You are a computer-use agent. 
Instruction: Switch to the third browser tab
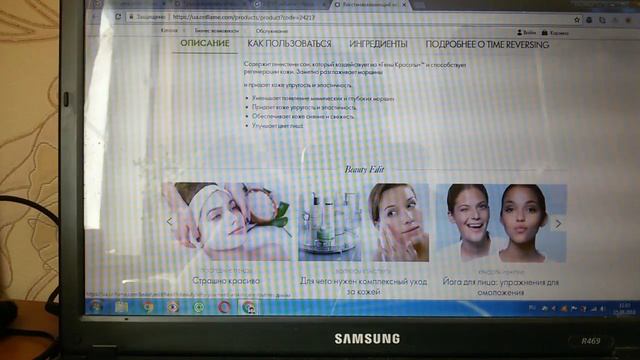point(290,4)
